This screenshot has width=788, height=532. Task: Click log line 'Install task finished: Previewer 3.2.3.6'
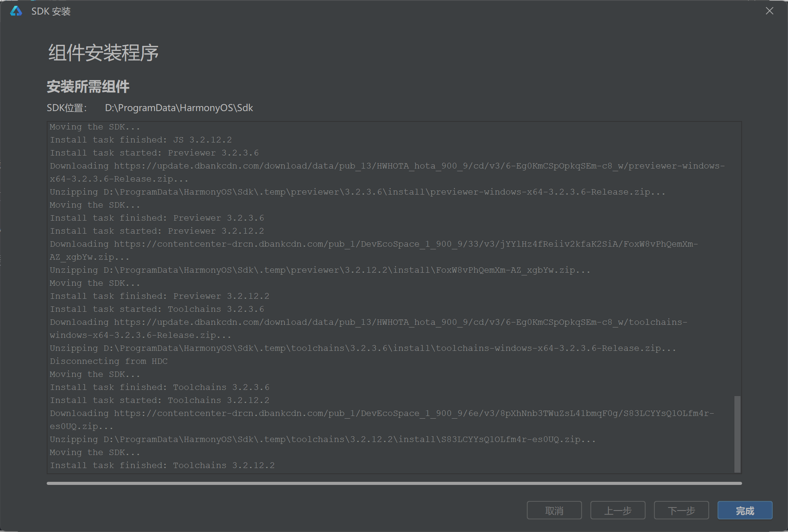157,218
